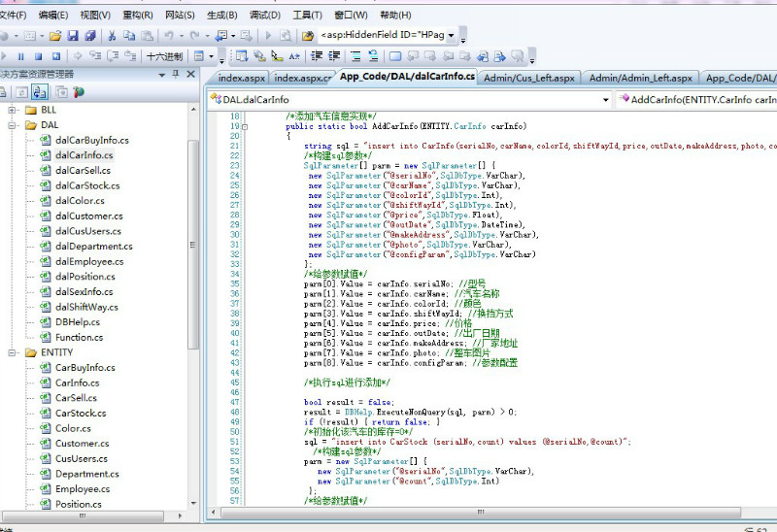The width and height of the screenshot is (777, 532).
Task: Switch to the Admin/Cus_Left.aspx tab
Action: (529, 78)
